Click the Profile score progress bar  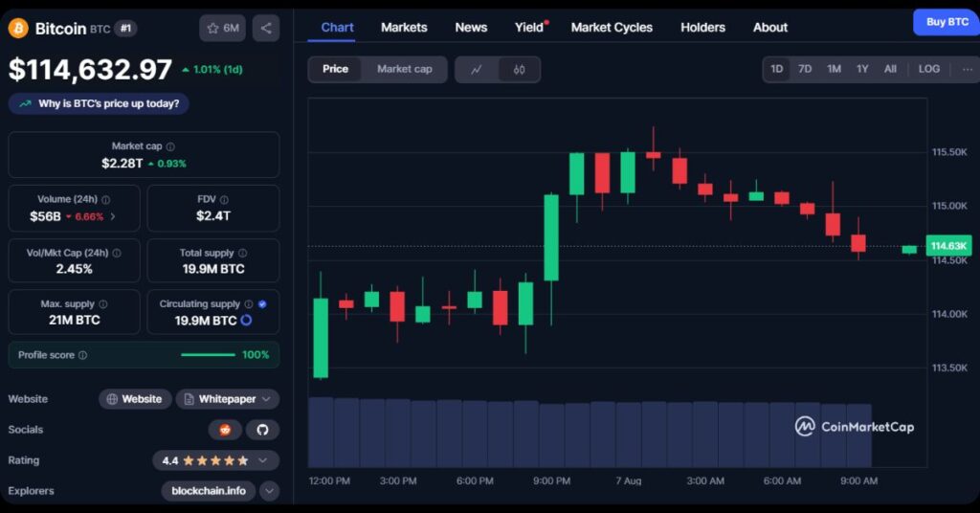[x=208, y=355]
